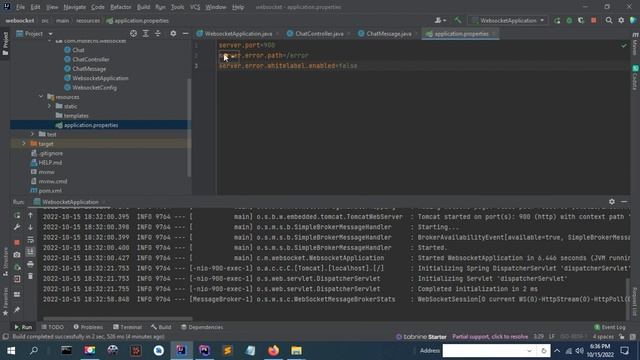The height and width of the screenshot is (360, 640).
Task: Click select opened file locate icon
Action: click(x=133, y=34)
